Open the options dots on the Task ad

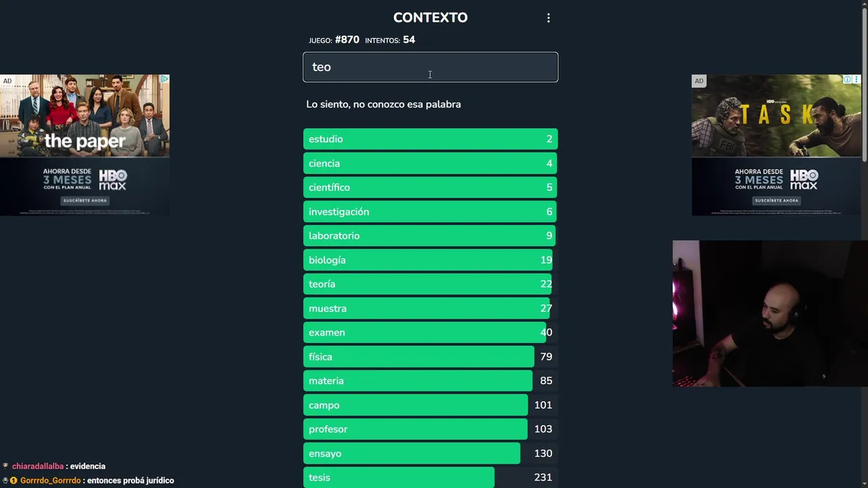[856, 80]
